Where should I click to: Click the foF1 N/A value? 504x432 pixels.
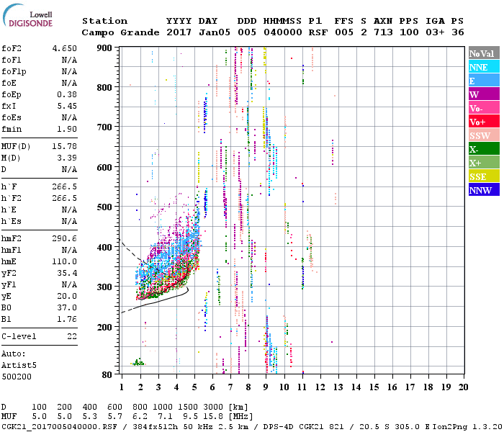tap(69, 60)
